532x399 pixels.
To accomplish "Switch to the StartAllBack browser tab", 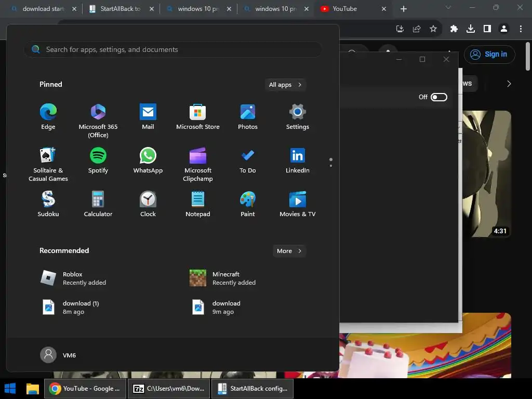I will point(121,9).
